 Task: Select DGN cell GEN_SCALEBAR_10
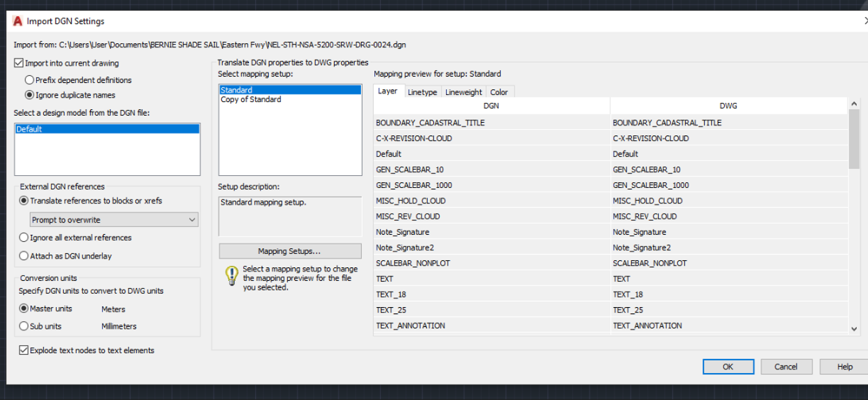pyautogui.click(x=491, y=170)
